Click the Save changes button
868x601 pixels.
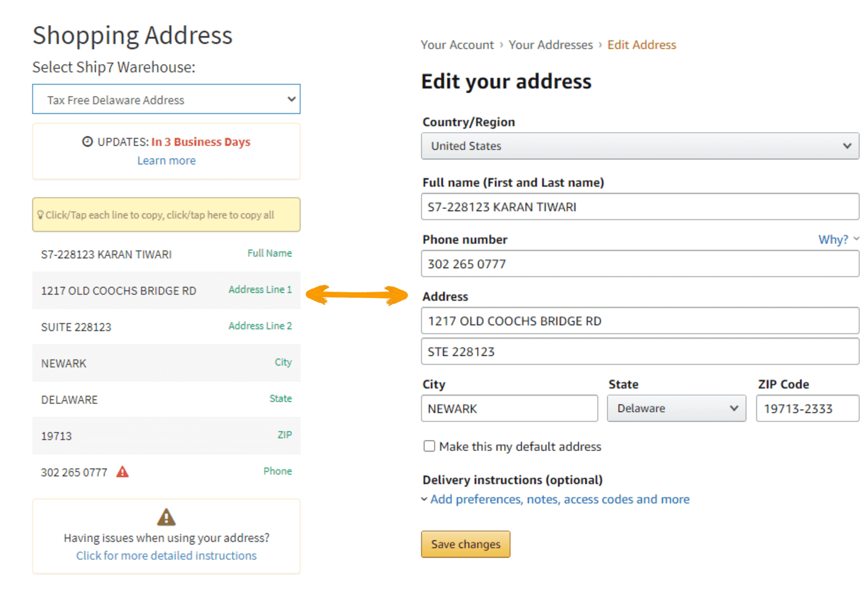466,544
